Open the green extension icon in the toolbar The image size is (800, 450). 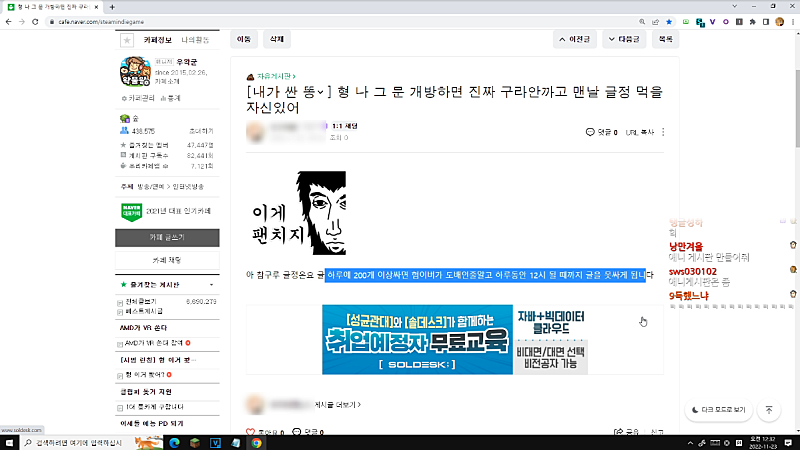686,22
